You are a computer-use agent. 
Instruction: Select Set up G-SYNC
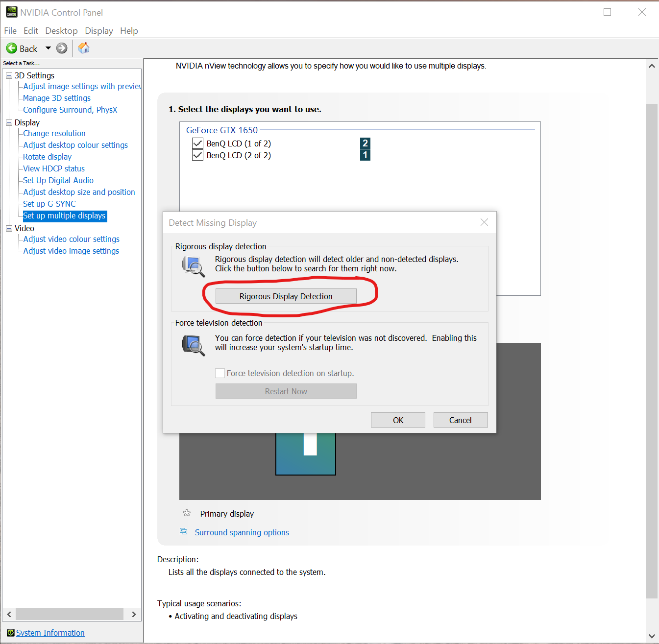(x=49, y=204)
